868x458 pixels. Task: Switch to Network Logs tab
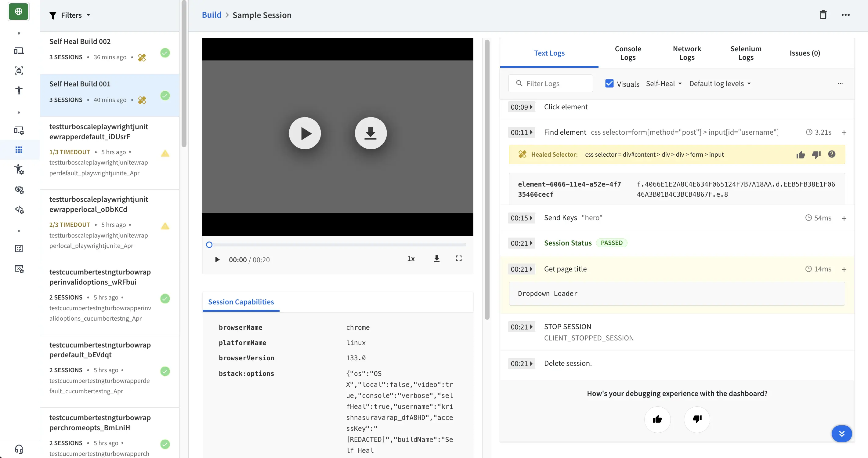687,53
